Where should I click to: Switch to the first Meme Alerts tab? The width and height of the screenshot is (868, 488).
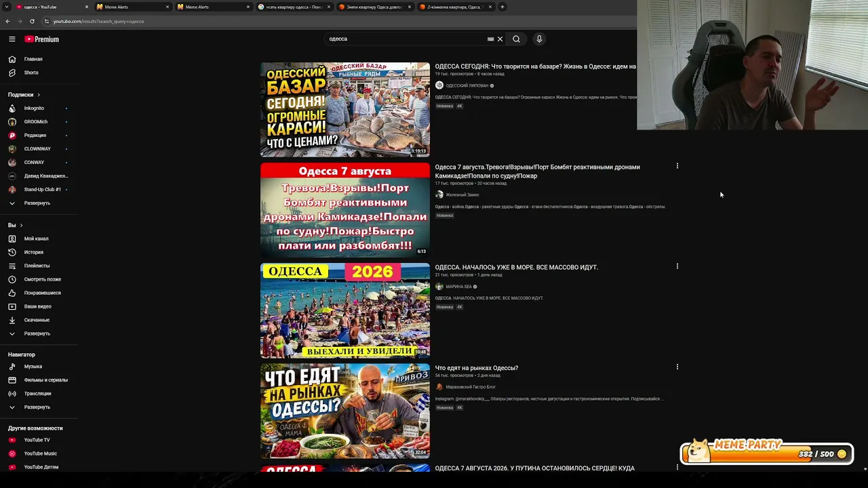tap(132, 7)
